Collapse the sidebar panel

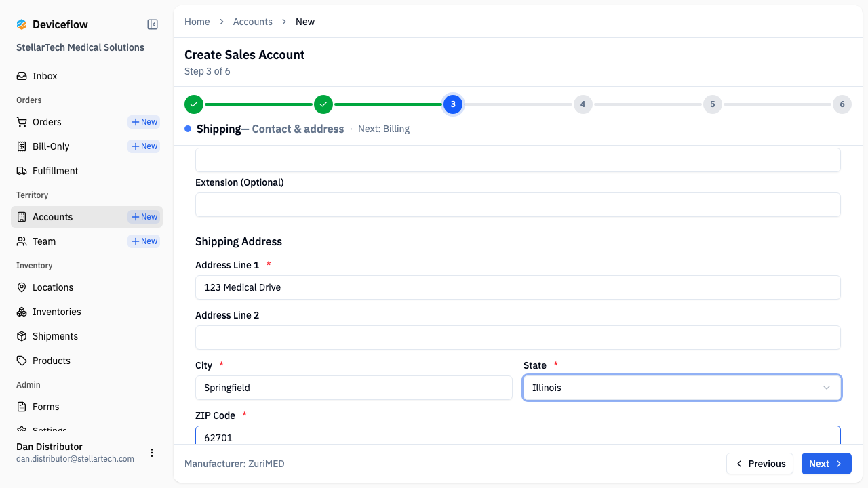coord(152,24)
